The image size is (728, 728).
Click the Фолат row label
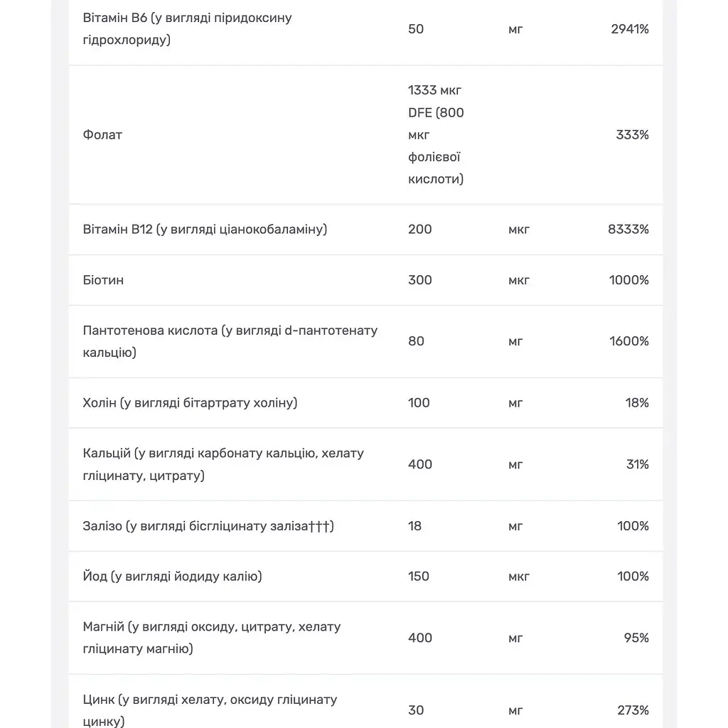pos(102,135)
